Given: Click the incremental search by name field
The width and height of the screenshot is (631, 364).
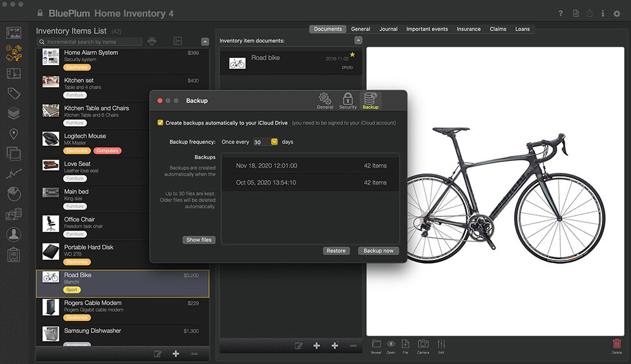Looking at the screenshot, I should pos(90,42).
